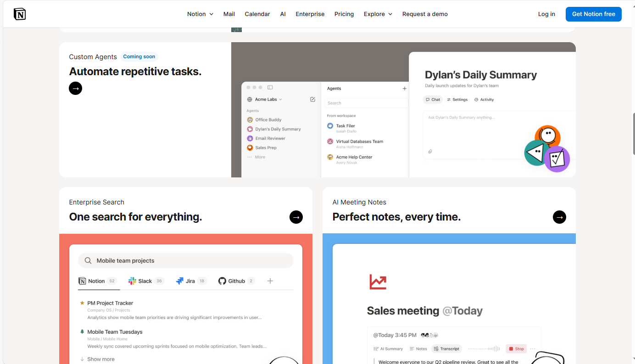Open the Notion navigation dropdown
Screen dimensions: 635x364
(x=200, y=14)
